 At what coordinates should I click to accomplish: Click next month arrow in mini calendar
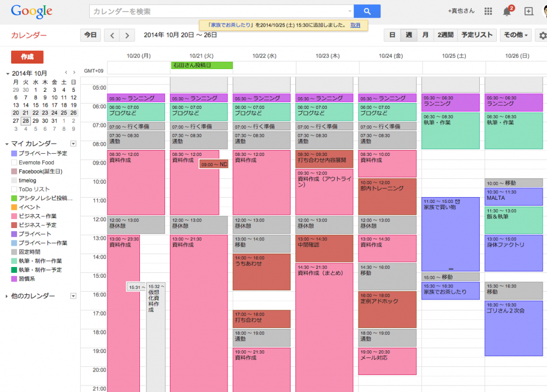coord(74,73)
